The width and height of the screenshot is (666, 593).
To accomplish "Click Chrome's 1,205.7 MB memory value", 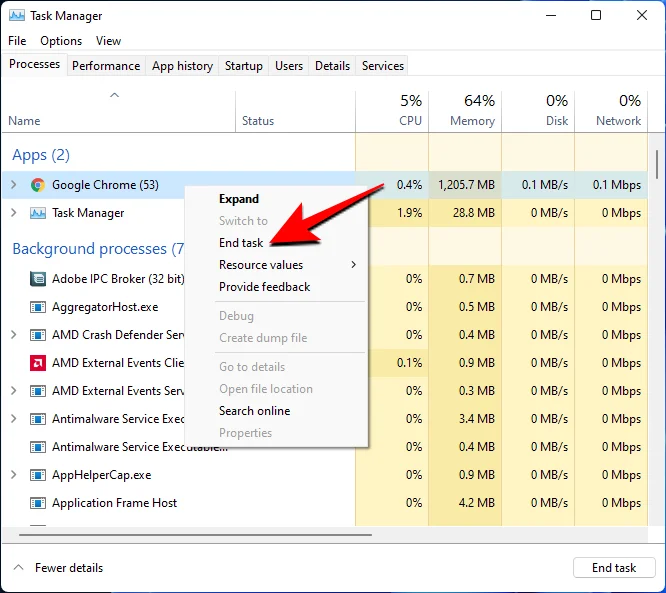I will tap(466, 185).
